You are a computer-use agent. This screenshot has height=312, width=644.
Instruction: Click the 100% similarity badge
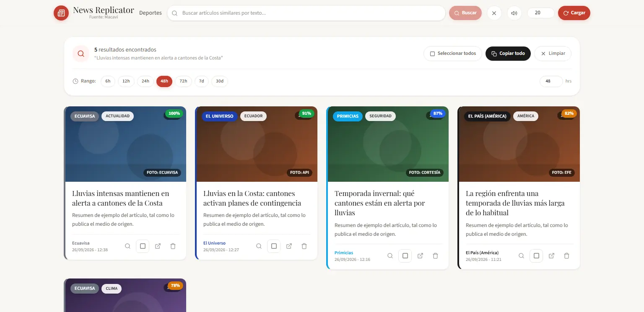pos(174,113)
